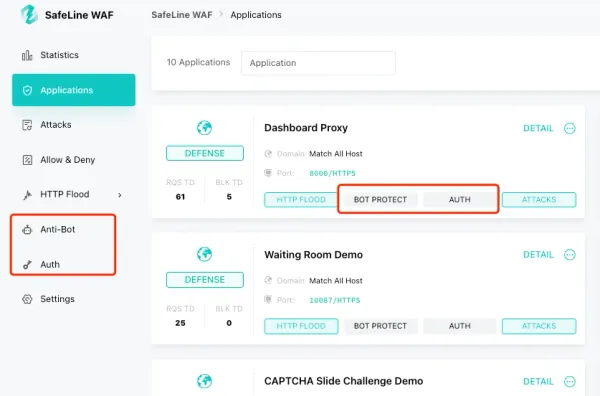This screenshot has height=396, width=600.
Task: Click Waiting Room Demo port icon
Action: (x=268, y=300)
